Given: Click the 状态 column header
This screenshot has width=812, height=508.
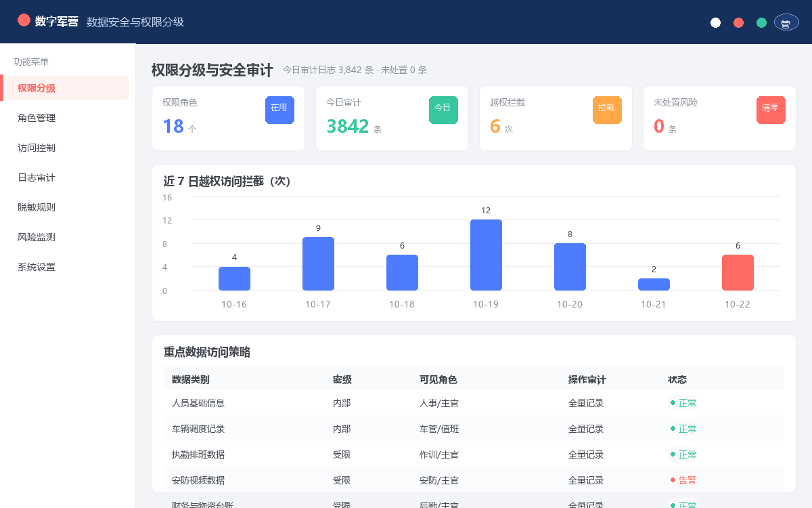Looking at the screenshot, I should point(677,379).
